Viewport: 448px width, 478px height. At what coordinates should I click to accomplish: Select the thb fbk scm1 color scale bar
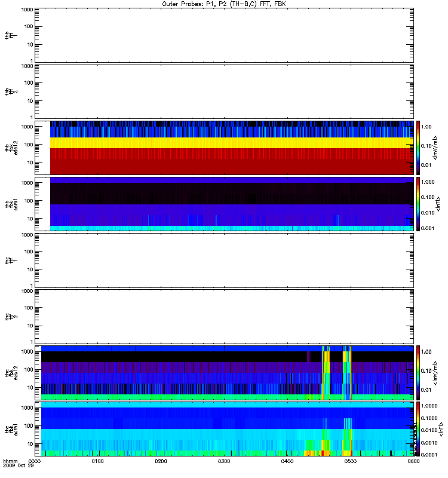418,204
